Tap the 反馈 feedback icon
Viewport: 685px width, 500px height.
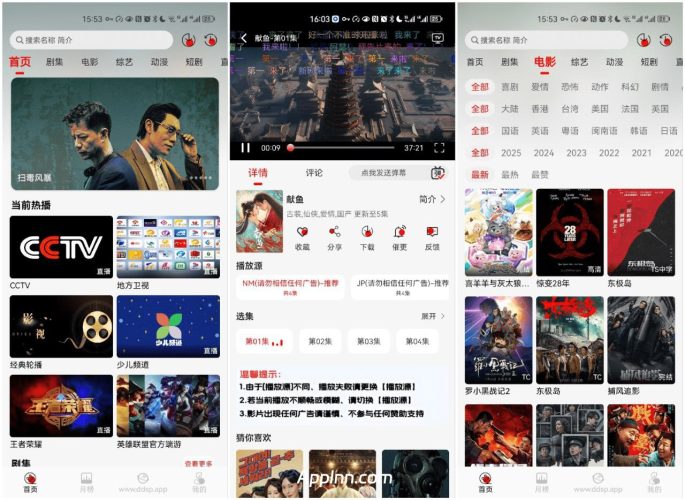point(432,231)
